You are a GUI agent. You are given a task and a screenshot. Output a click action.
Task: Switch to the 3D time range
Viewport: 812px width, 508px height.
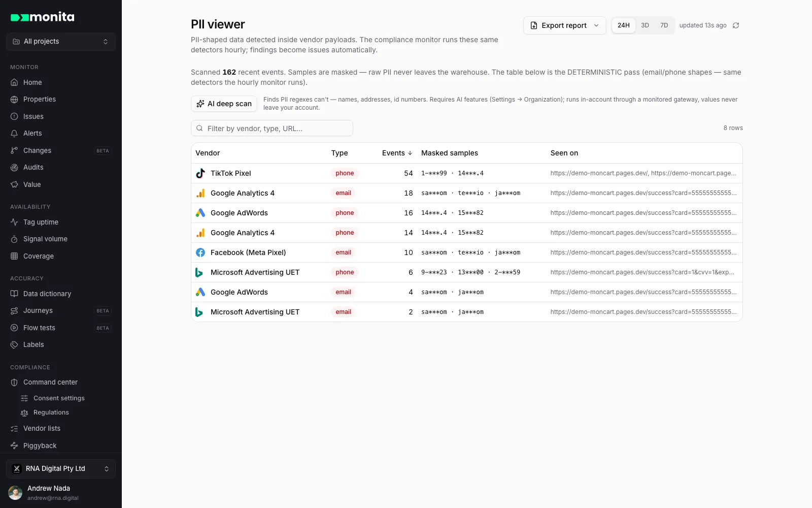point(645,25)
